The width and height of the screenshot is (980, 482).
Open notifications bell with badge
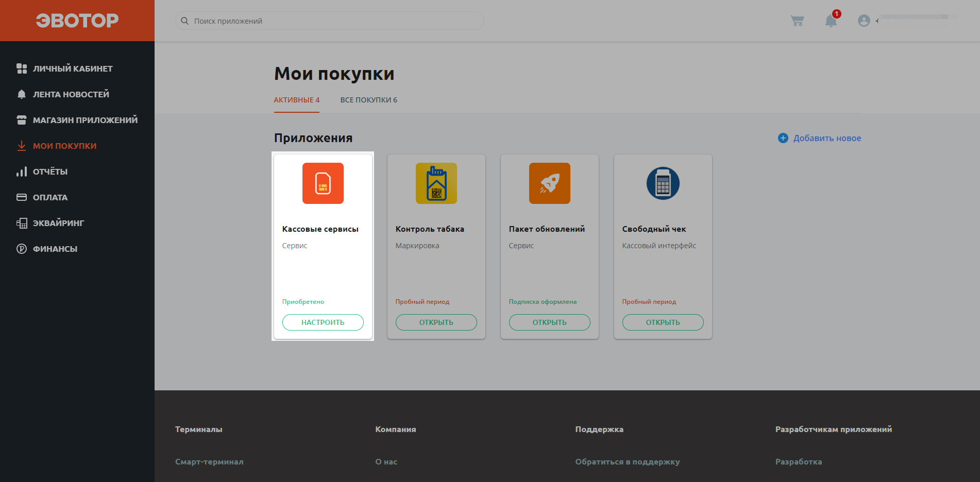point(831,21)
